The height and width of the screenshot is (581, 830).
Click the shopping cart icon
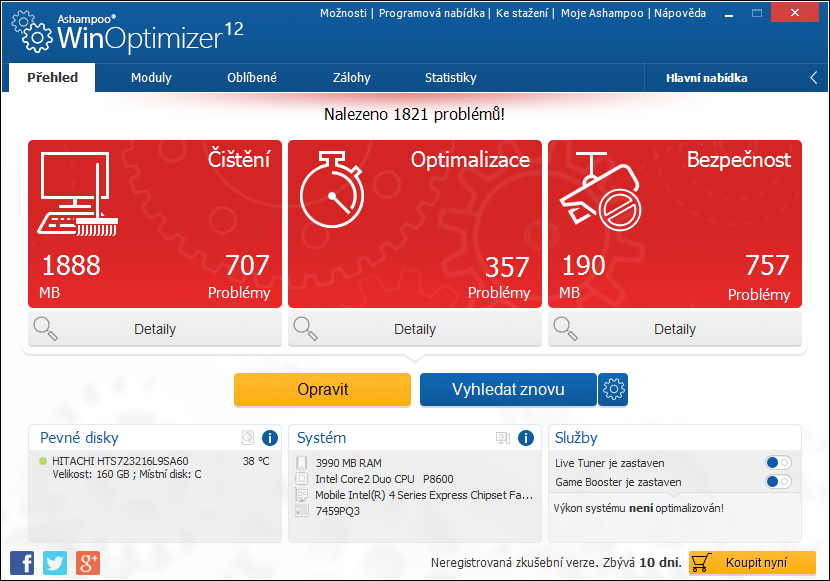click(701, 562)
